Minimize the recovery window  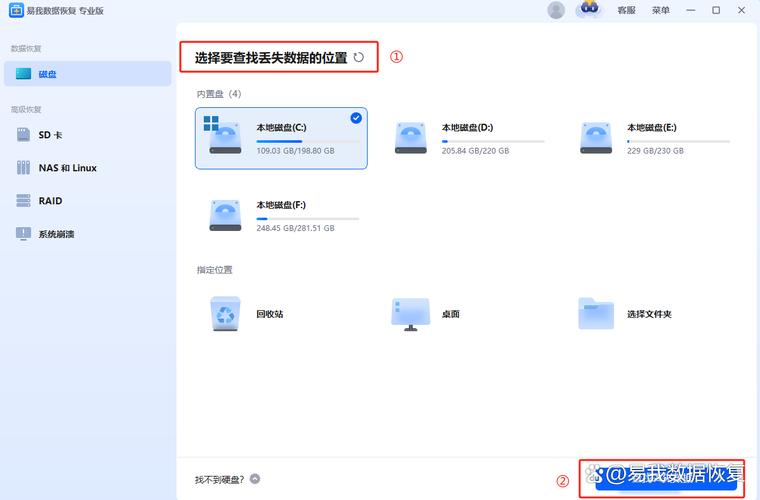691,10
